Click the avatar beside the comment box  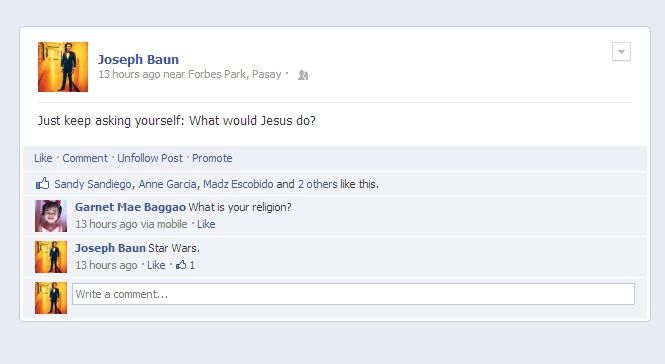point(51,298)
